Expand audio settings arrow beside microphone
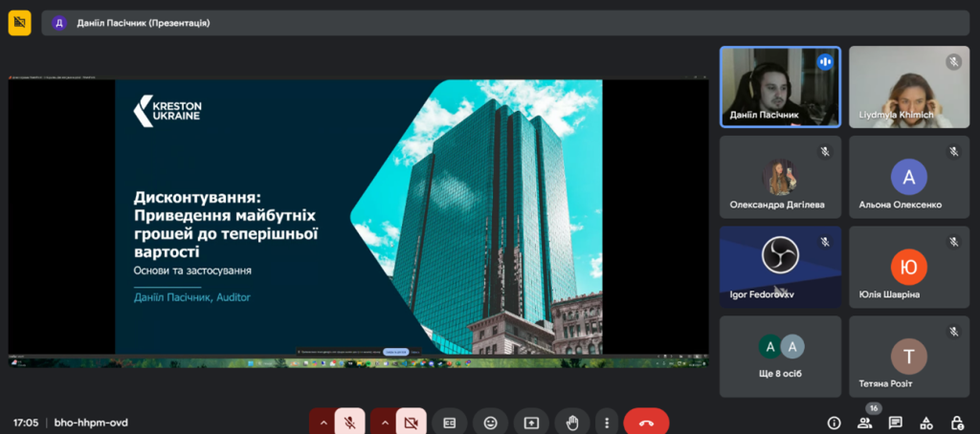Screen dimensions: 980x434 [x=323, y=423]
